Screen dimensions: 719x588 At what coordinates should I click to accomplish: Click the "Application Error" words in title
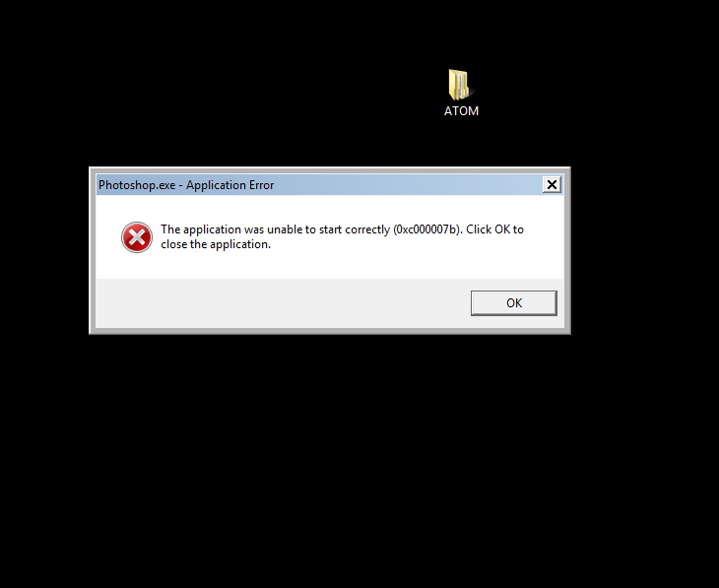(229, 185)
